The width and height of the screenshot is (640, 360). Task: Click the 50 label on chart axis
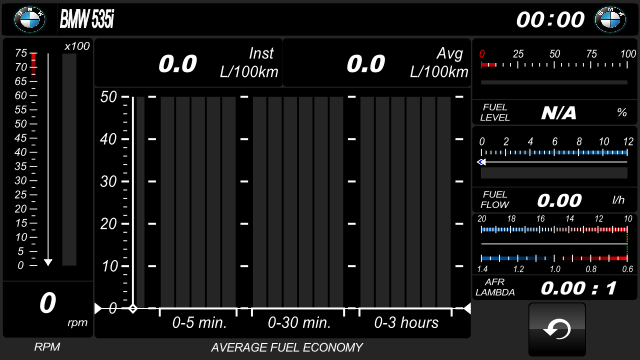[x=109, y=97]
